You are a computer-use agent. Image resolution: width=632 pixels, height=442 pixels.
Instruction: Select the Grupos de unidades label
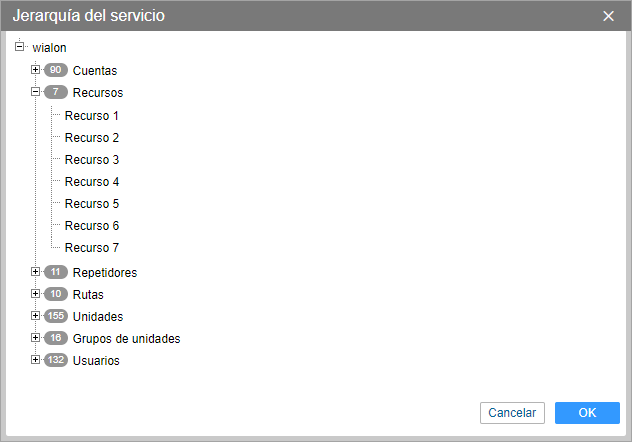(x=126, y=339)
